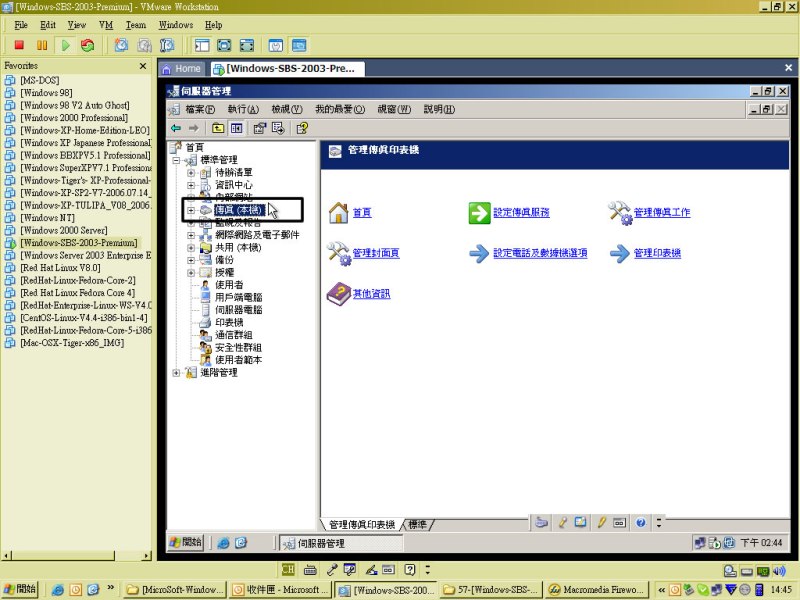This screenshot has width=800, height=600.
Task: Click 伺服器管理 button in guest taskbar
Action: [341, 543]
